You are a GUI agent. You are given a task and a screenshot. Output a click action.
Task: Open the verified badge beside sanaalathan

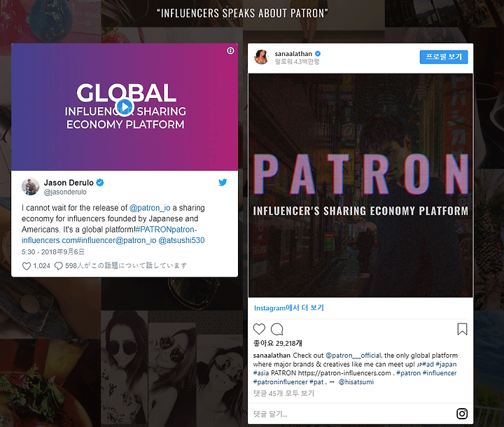[x=318, y=54]
